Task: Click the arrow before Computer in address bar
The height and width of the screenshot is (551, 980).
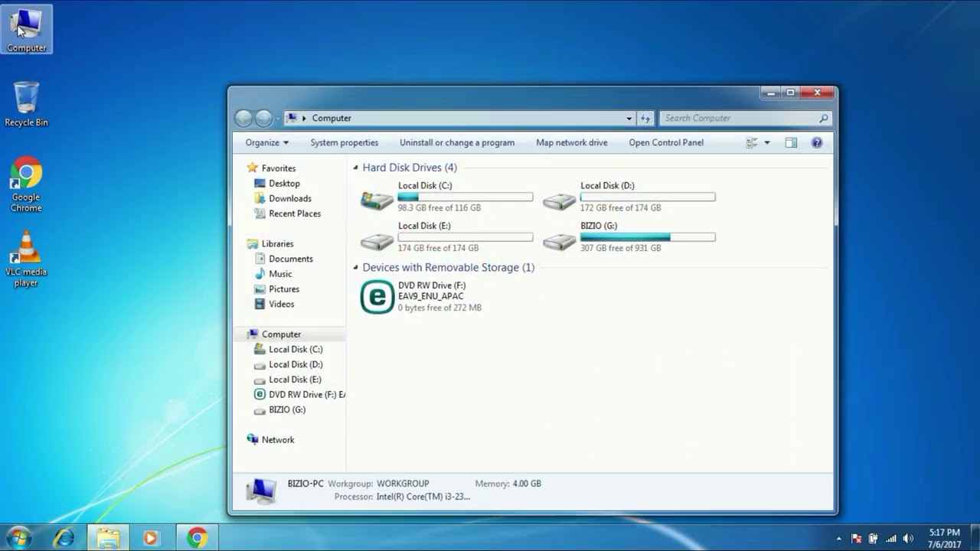Action: pos(304,118)
